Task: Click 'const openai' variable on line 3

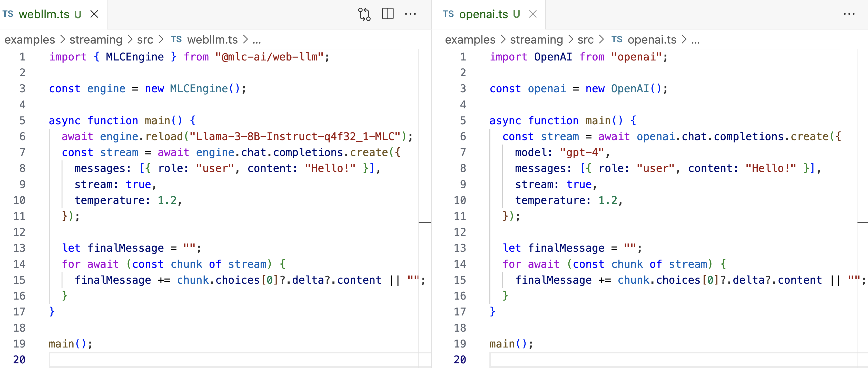Action: coord(528,89)
